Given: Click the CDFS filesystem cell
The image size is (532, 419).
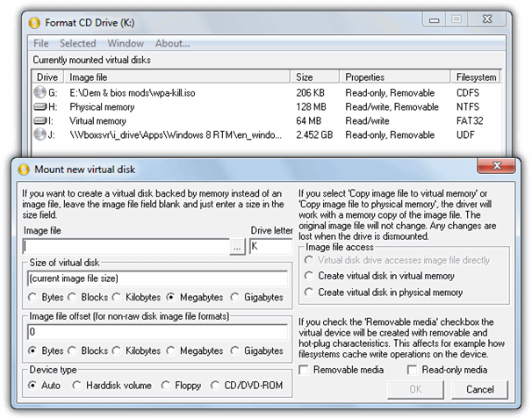Looking at the screenshot, I should tap(468, 93).
